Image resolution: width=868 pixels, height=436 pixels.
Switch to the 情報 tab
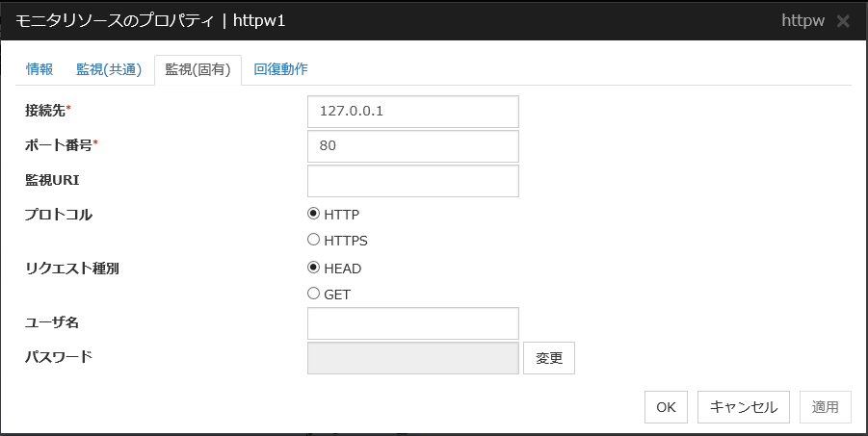tap(39, 69)
